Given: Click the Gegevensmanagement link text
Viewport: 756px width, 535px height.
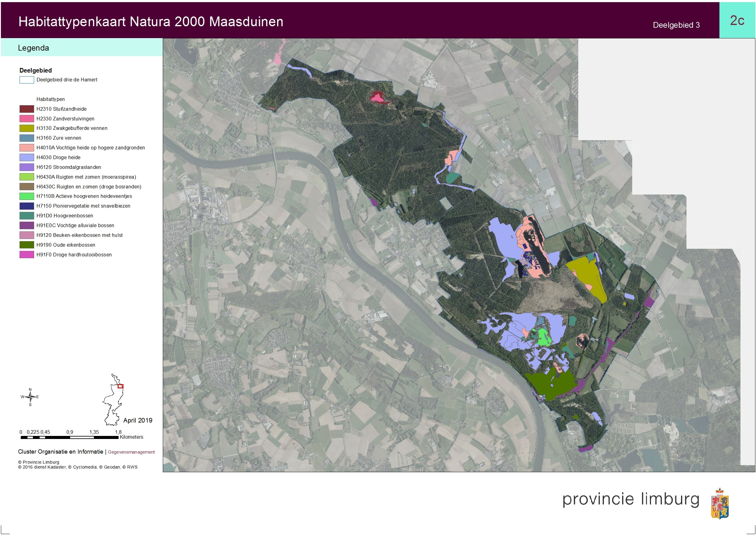Looking at the screenshot, I should pyautogui.click(x=131, y=452).
